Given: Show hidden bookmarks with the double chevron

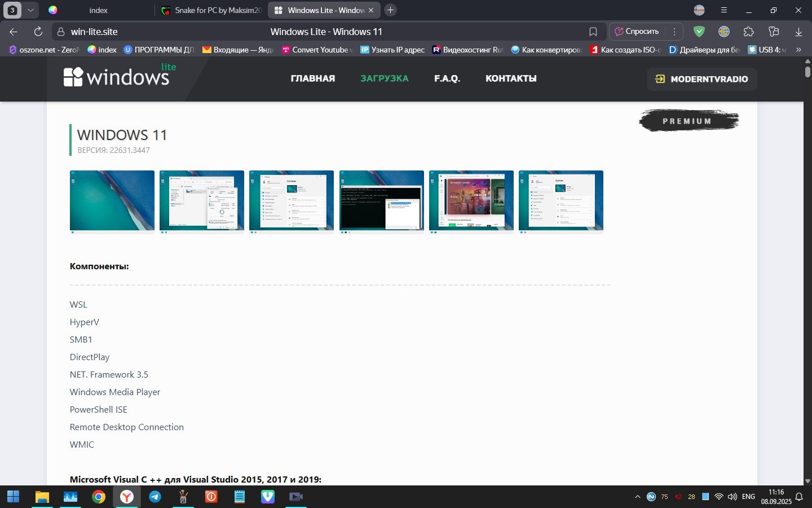Looking at the screenshot, I should point(798,50).
